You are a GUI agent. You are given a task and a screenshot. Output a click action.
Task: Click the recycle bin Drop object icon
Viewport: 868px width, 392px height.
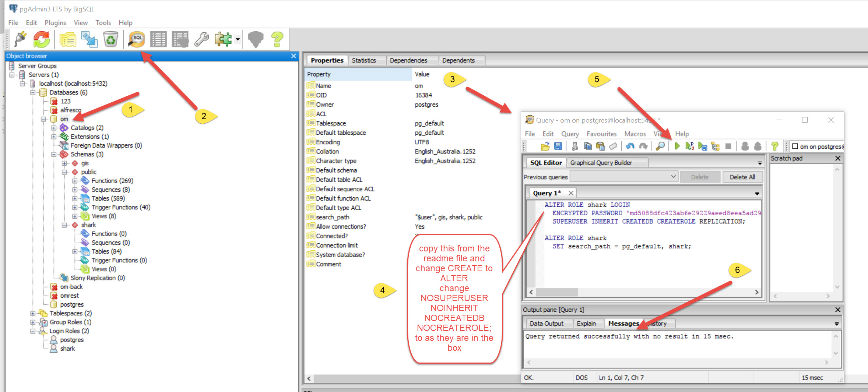(x=110, y=39)
